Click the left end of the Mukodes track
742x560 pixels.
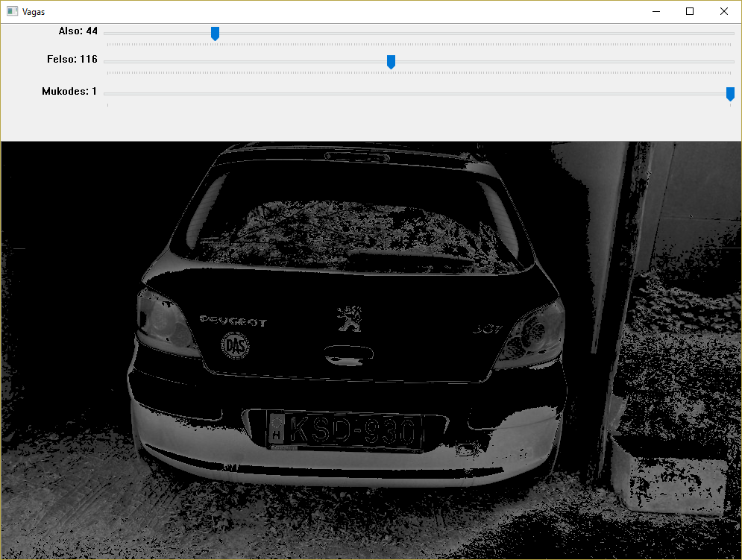(109, 94)
